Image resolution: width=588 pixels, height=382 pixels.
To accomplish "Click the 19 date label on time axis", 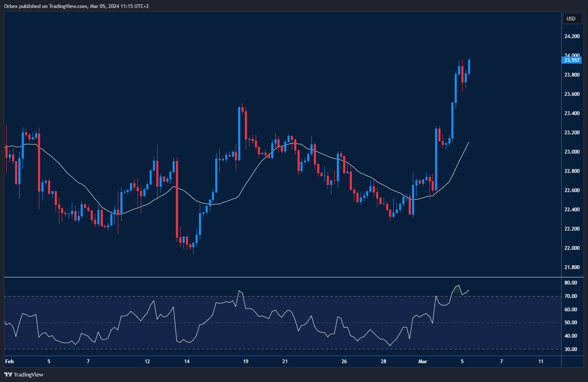I will tap(246, 361).
